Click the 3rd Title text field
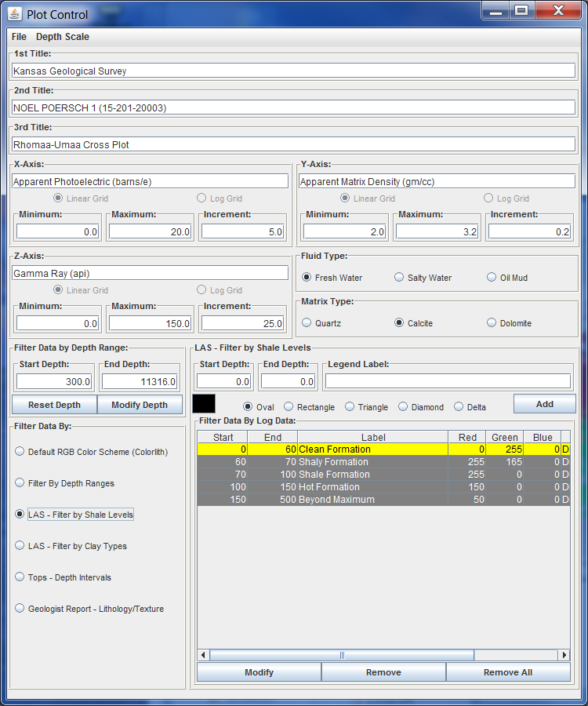The image size is (588, 706). [x=293, y=144]
